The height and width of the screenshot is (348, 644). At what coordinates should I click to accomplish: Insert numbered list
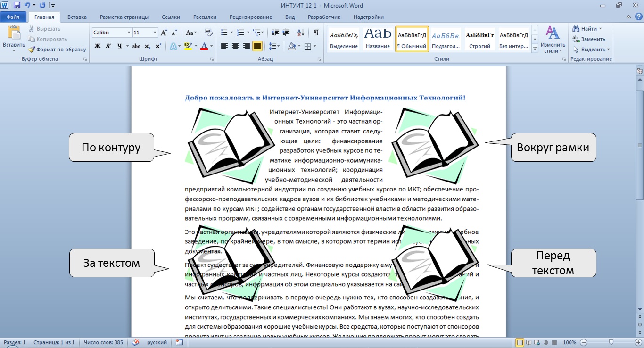tap(240, 33)
